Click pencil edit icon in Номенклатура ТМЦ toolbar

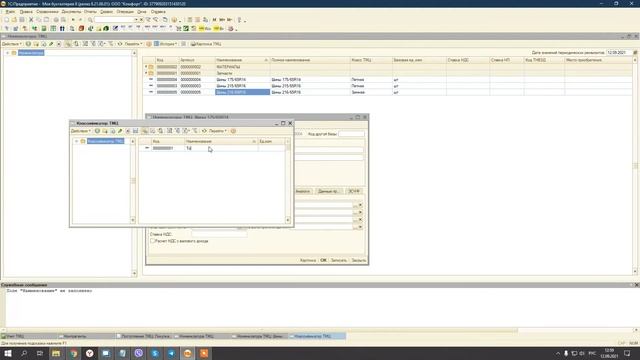pyautogui.click(x=51, y=44)
